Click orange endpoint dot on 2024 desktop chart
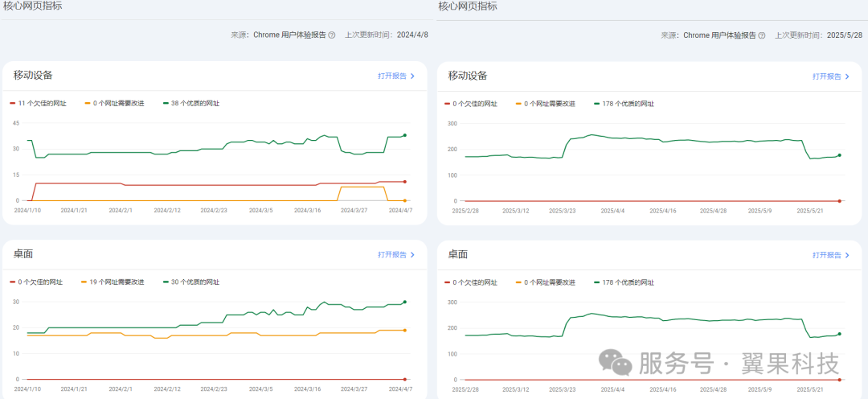 pyautogui.click(x=404, y=330)
